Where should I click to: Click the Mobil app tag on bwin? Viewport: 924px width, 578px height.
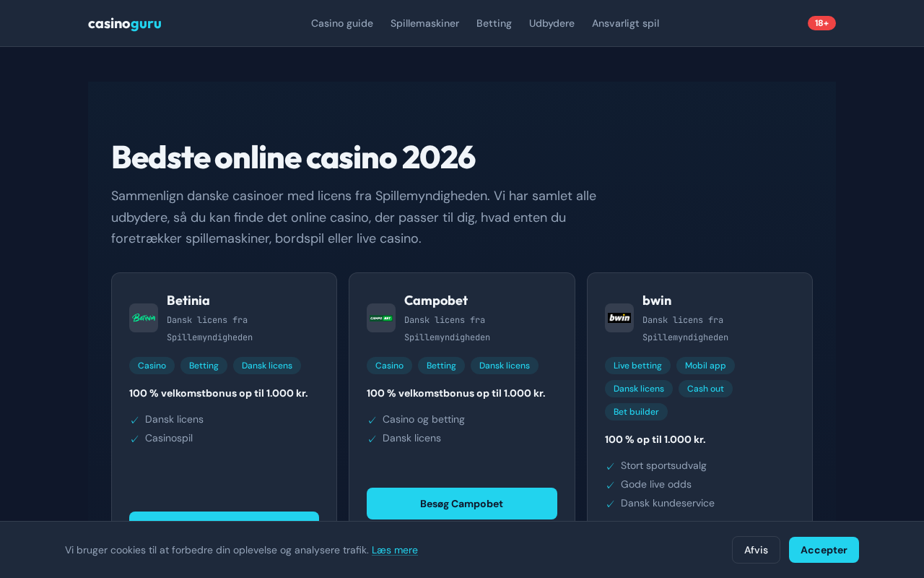[x=705, y=366]
